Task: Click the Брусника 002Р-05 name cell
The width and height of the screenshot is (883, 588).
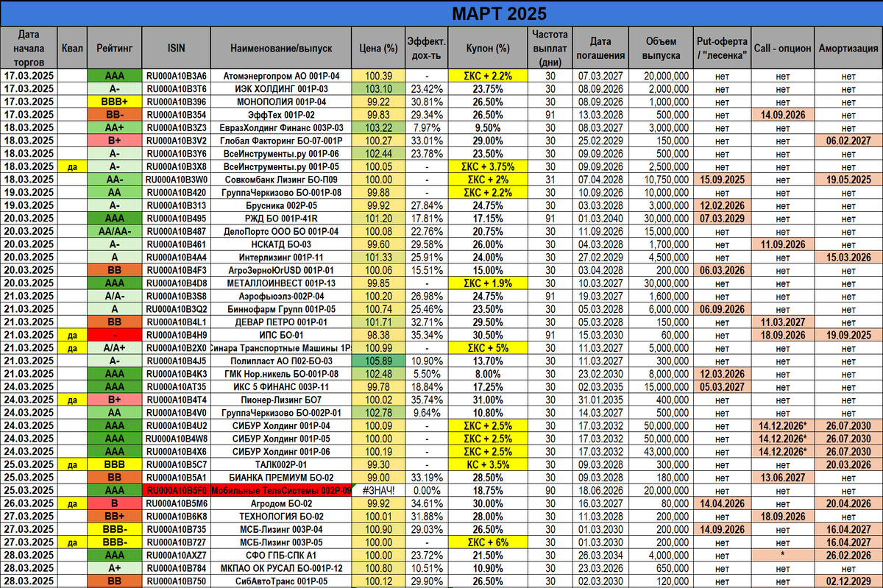Action: (x=281, y=205)
